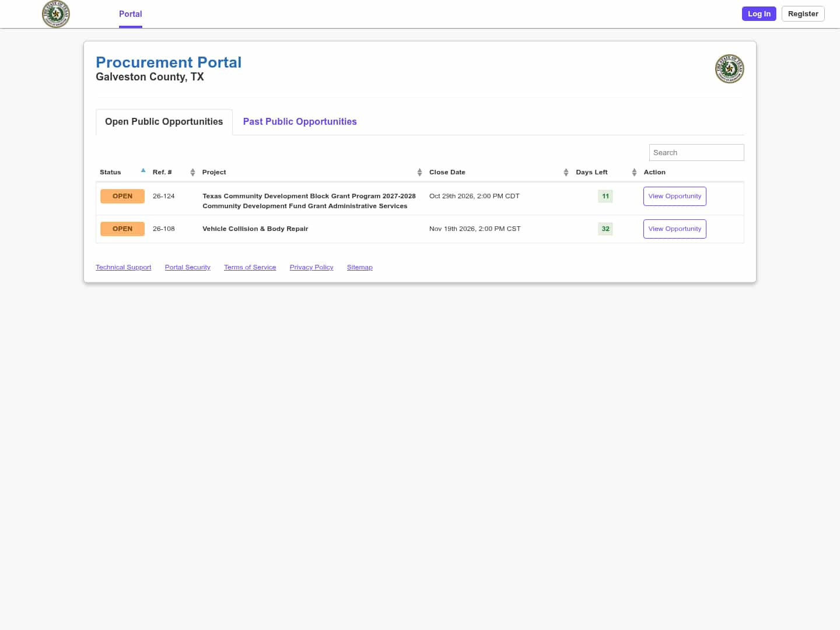This screenshot has width=840, height=630.
Task: Switch to Past Public Opportunities tab
Action: click(x=300, y=122)
